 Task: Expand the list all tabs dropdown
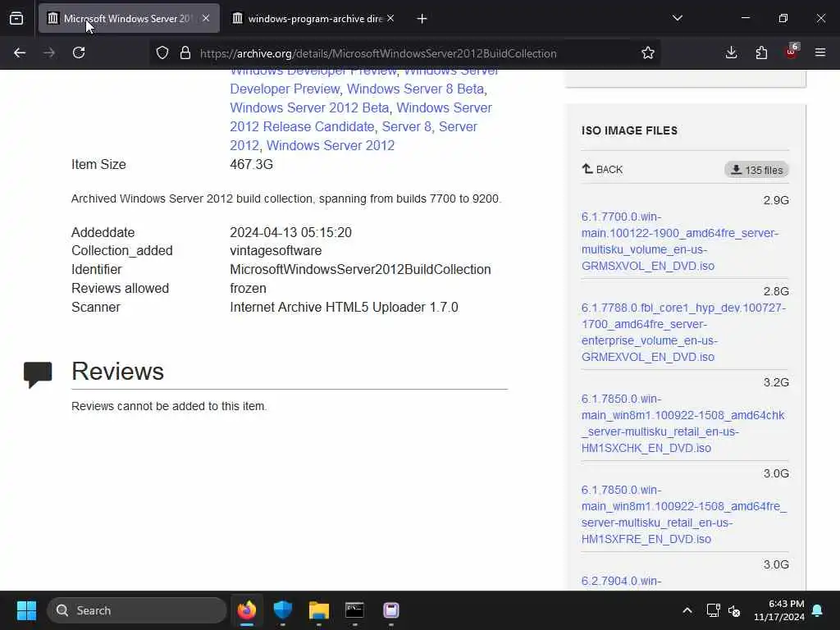pos(677,18)
